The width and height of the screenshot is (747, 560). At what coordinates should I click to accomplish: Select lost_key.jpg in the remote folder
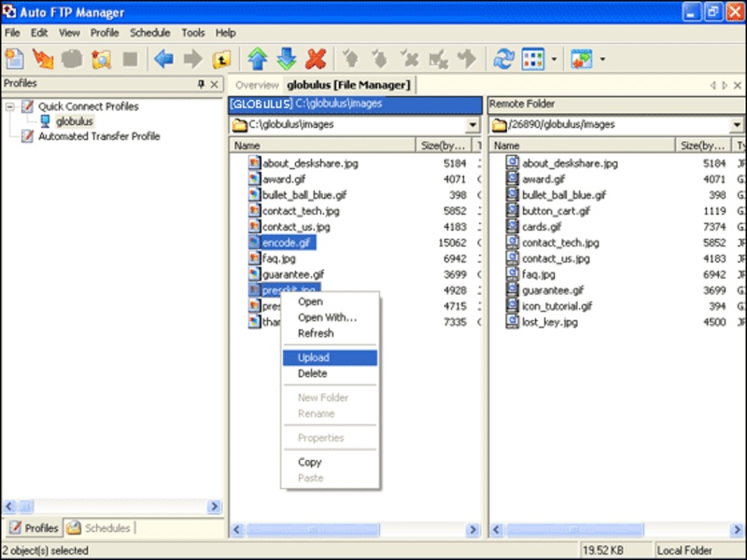point(549,322)
